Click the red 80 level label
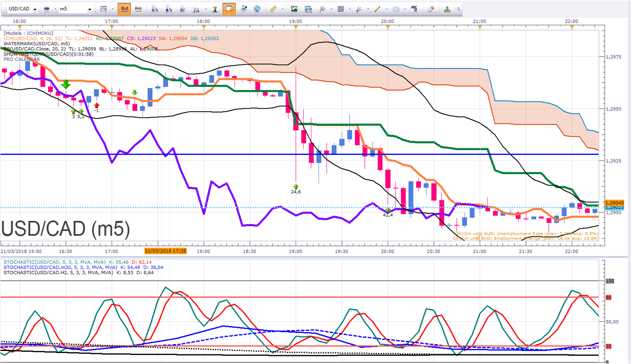Viewport: 631px width, 364px height. click(608, 297)
